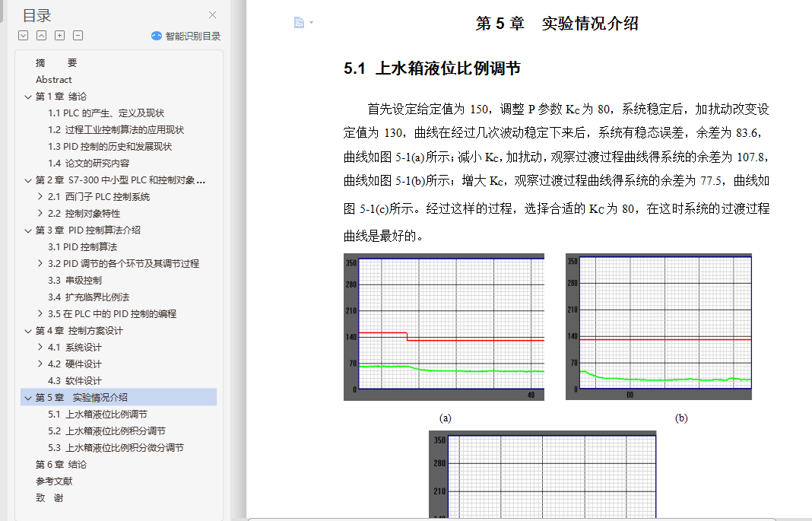Click the 目录 panel title
Screen dimensions: 812x521
point(36,15)
